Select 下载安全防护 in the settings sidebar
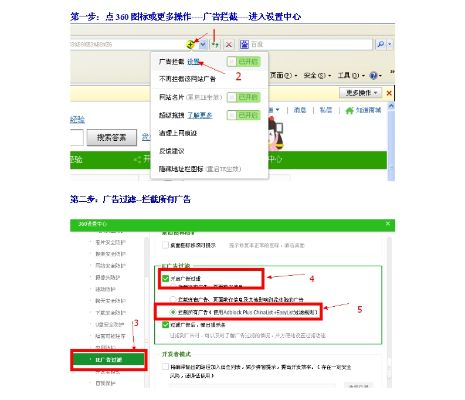The image size is (465, 400). pyautogui.click(x=110, y=313)
